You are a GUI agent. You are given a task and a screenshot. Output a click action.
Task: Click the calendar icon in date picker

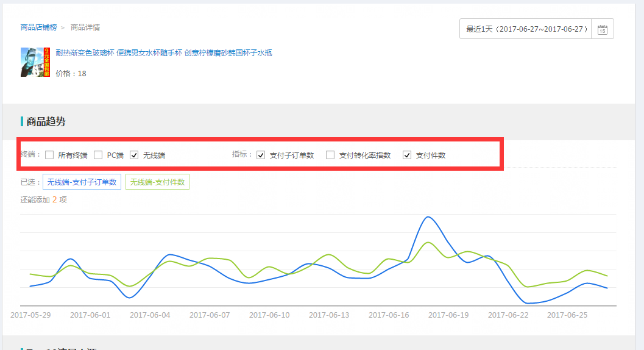602,29
